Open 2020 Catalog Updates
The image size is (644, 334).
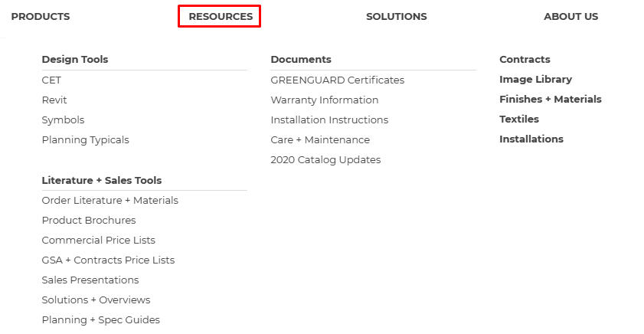pyautogui.click(x=325, y=159)
